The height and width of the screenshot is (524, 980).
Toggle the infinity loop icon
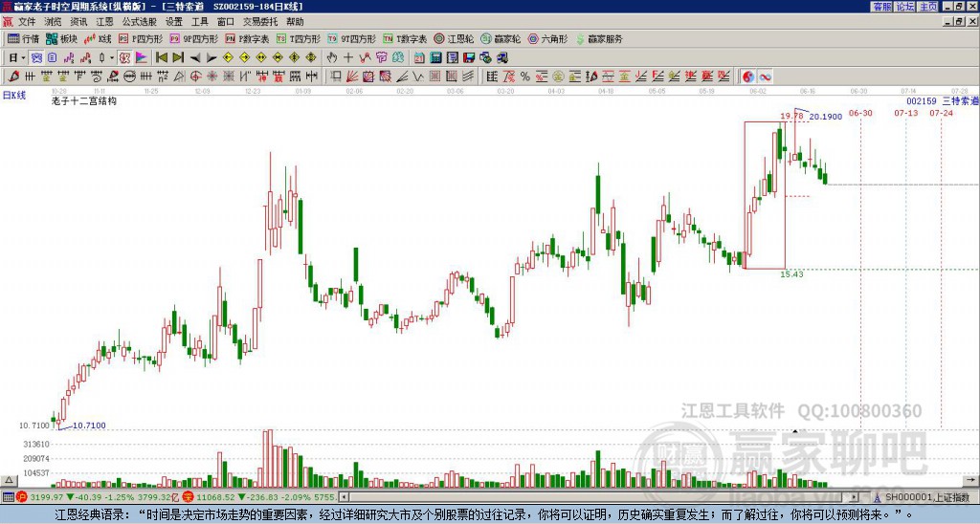pos(765,76)
